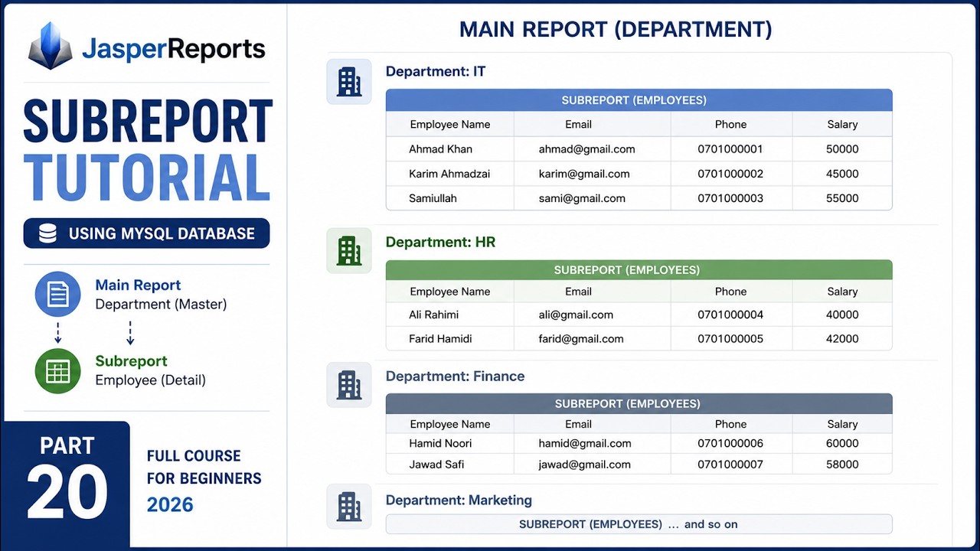Click the building icon for Department Finance

coord(349,385)
